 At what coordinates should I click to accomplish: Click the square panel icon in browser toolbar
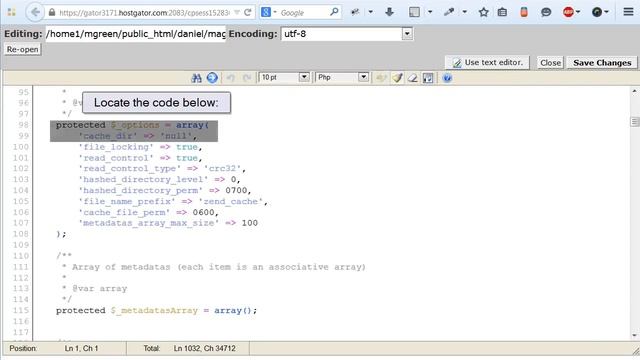tap(414, 12)
